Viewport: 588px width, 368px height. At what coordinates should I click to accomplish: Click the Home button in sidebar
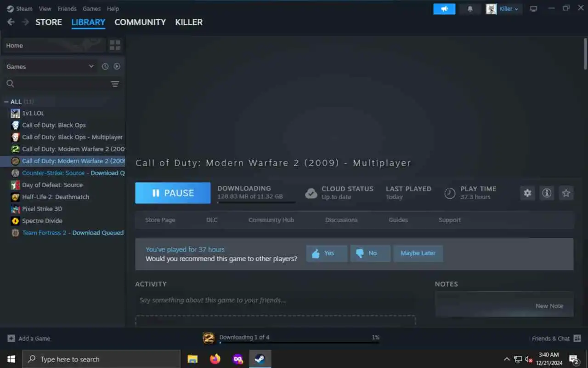click(x=54, y=45)
